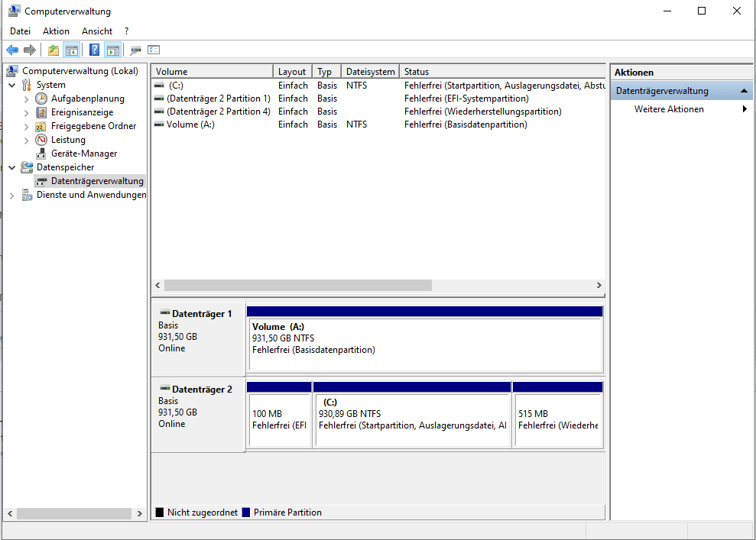Sort by the Layout column header
Screen dimensions: 756x540
tap(293, 71)
